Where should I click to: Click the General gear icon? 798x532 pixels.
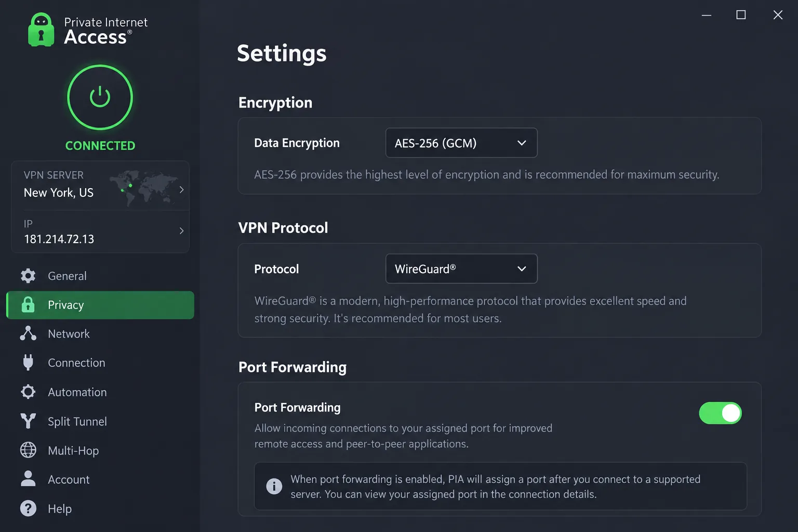click(x=28, y=276)
